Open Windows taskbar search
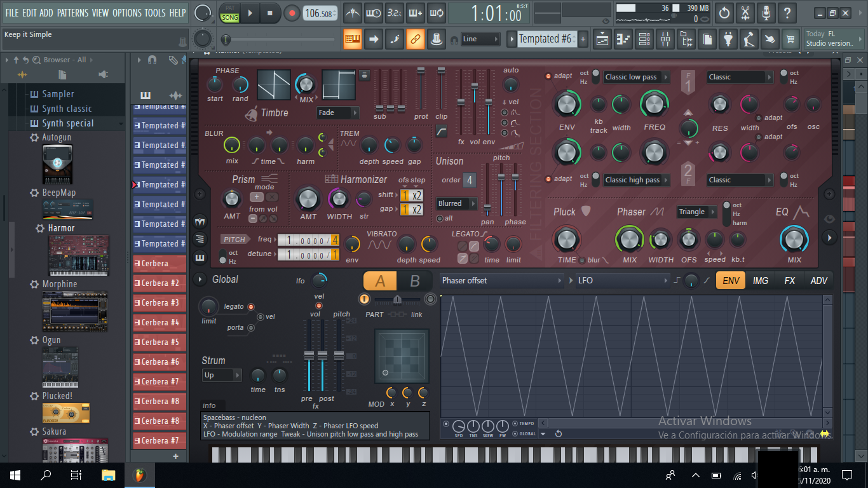868x488 pixels. pos(46,475)
